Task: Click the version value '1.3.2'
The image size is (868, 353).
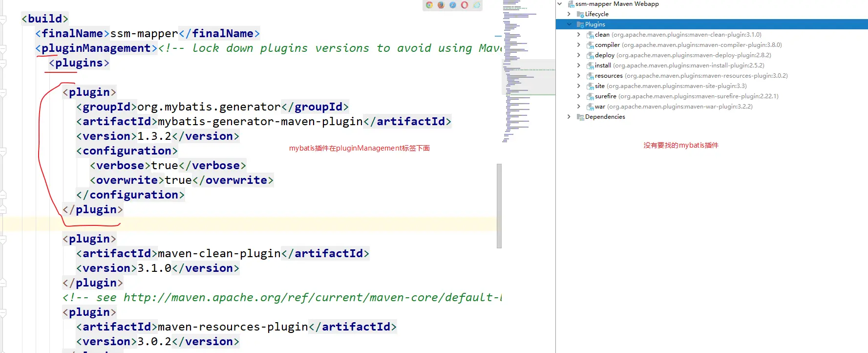Action: pos(154,136)
